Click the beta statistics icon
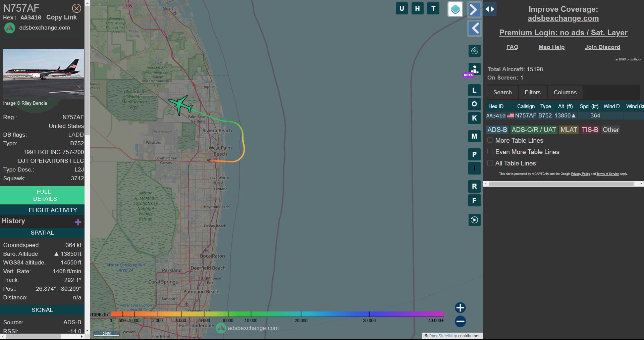The height and width of the screenshot is (340, 644). (x=474, y=69)
